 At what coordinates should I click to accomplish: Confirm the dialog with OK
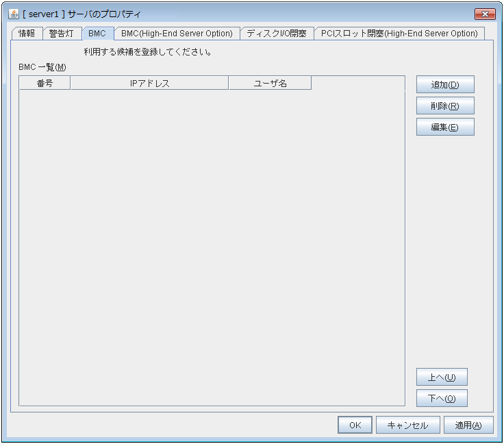[x=355, y=425]
